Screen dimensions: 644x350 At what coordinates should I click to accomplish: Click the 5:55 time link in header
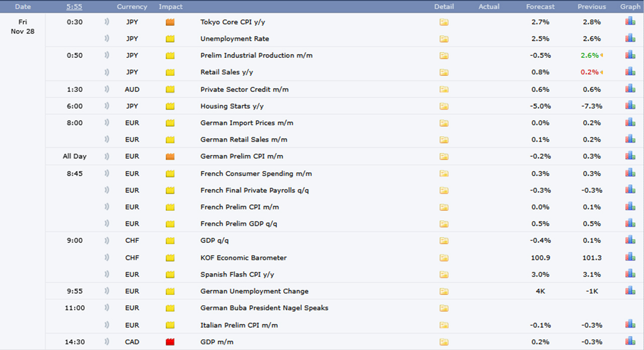pos(74,7)
